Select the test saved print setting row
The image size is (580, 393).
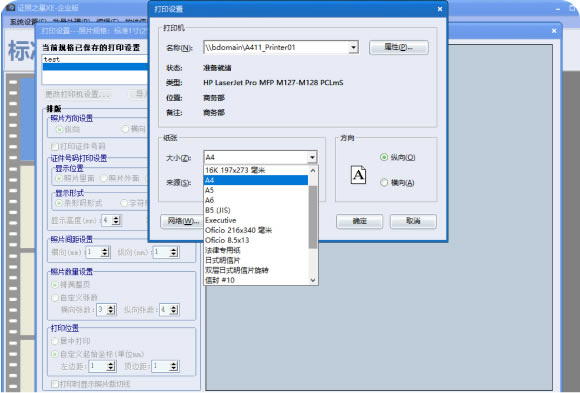[95, 59]
